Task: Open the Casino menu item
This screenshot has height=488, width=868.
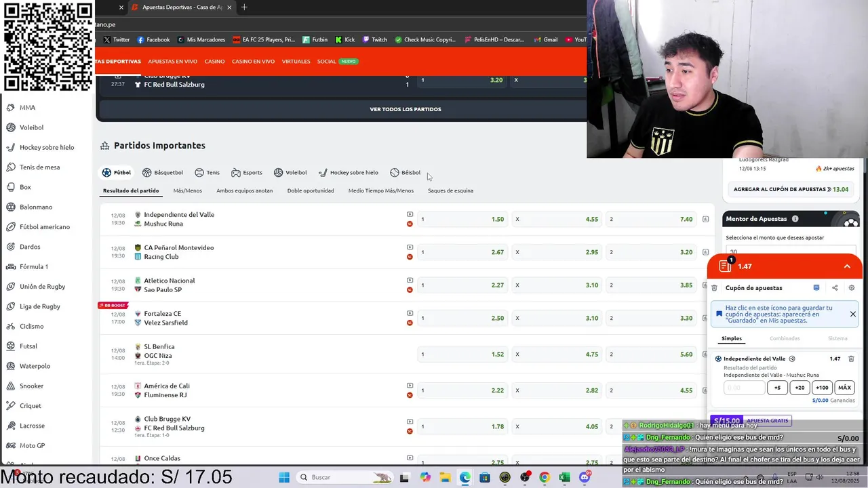Action: [x=214, y=61]
